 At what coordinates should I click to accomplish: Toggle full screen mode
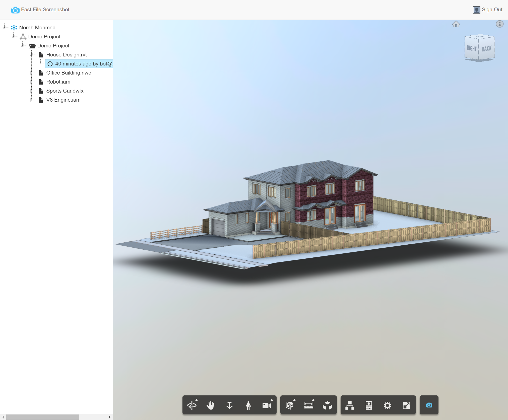click(406, 405)
